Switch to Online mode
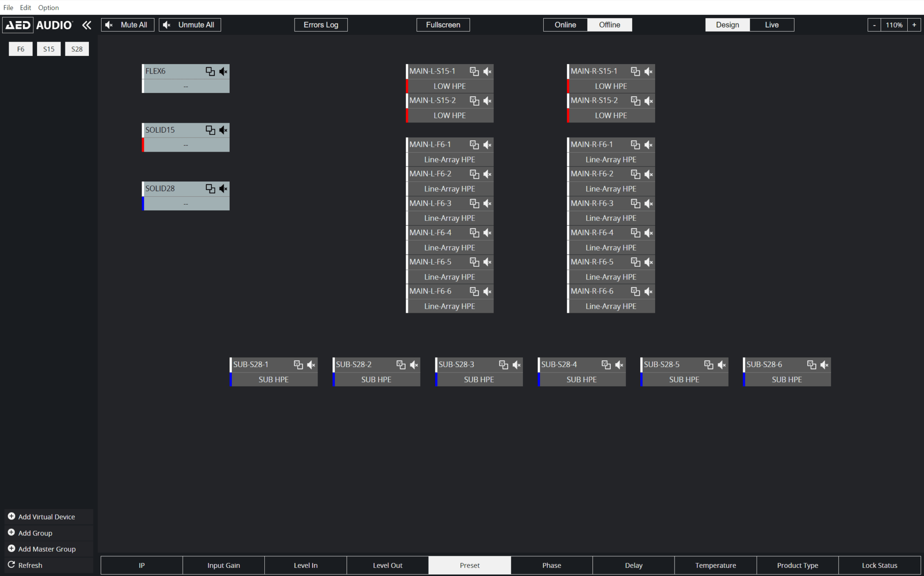Image resolution: width=924 pixels, height=576 pixels. coord(565,25)
